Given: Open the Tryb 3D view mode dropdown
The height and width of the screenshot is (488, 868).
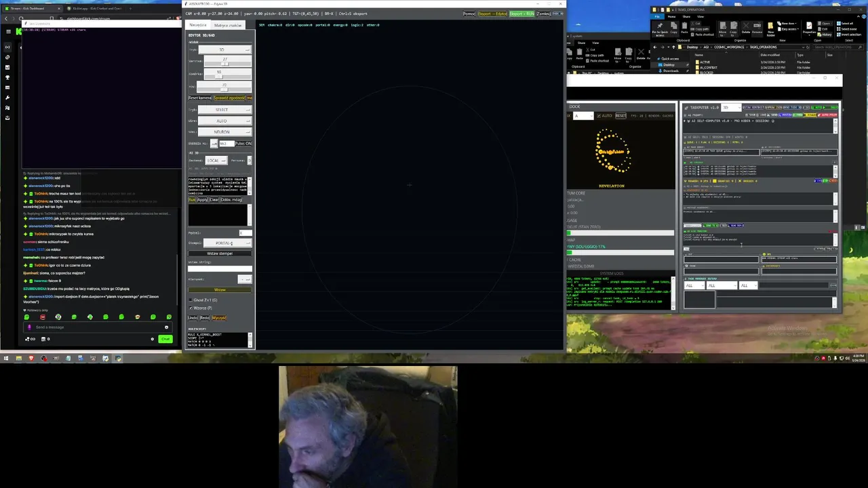Looking at the screenshot, I should point(224,49).
